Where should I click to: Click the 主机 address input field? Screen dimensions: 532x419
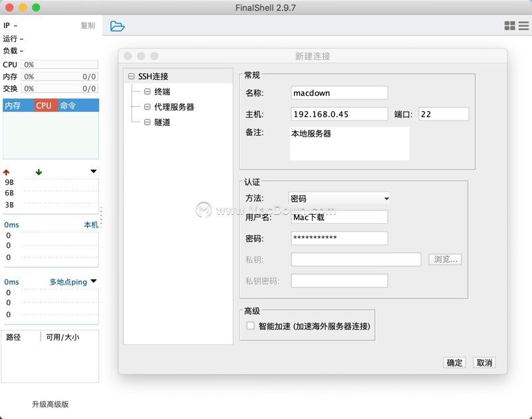[339, 114]
